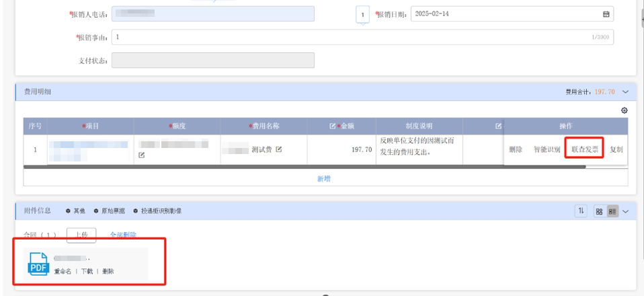The height and width of the screenshot is (296, 644).
Task: Click 下载 under the PDF attachment
Action: (x=88, y=271)
